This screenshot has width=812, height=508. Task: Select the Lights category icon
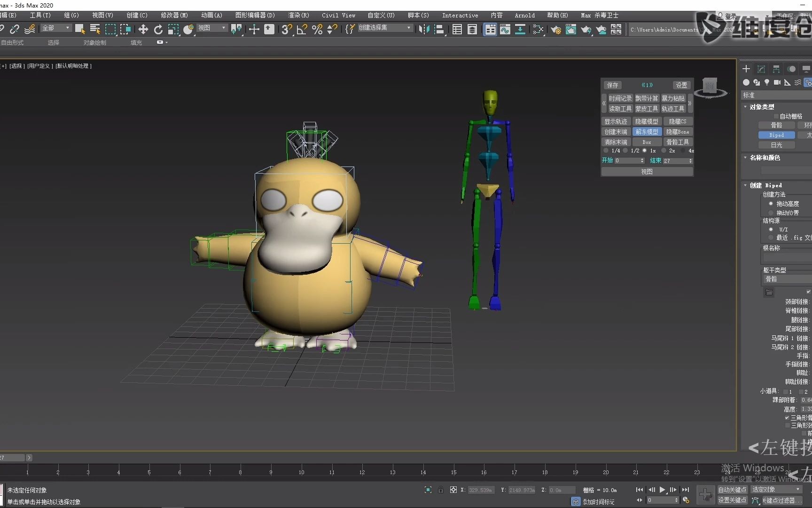click(x=767, y=82)
